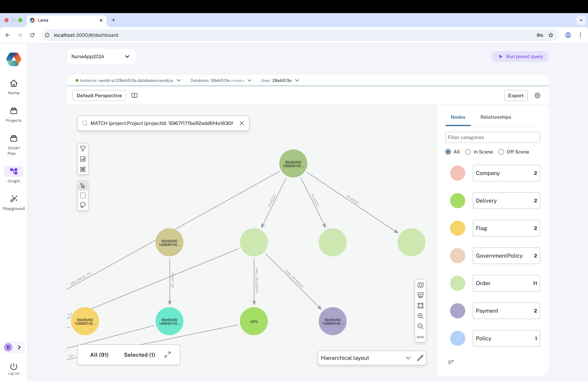The width and height of the screenshot is (588, 381).
Task: Activate the box select tool
Action: pyautogui.click(x=83, y=195)
